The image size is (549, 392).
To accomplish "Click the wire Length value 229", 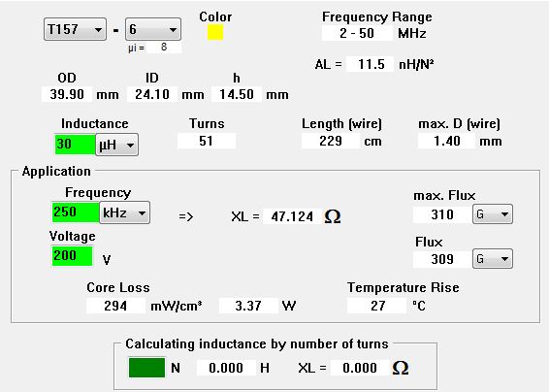I will point(331,141).
